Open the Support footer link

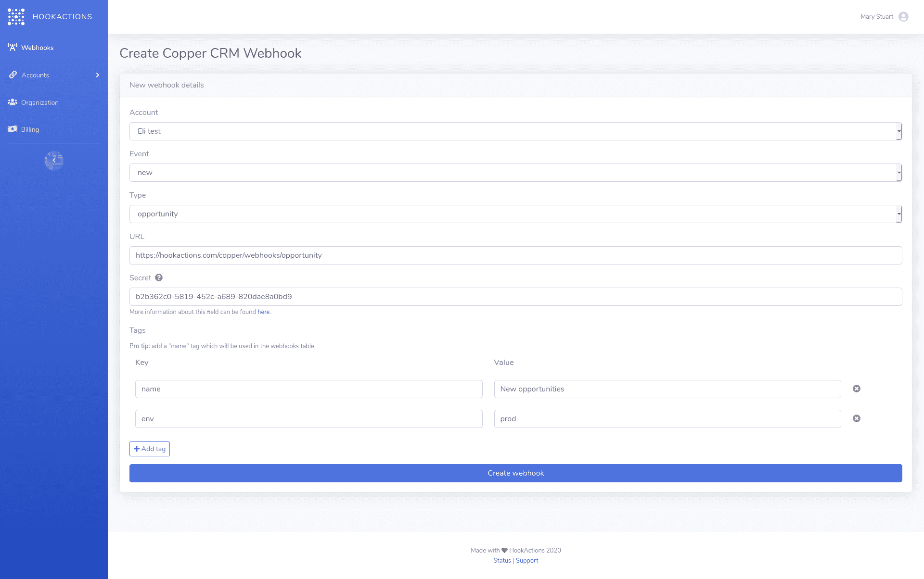pos(527,560)
